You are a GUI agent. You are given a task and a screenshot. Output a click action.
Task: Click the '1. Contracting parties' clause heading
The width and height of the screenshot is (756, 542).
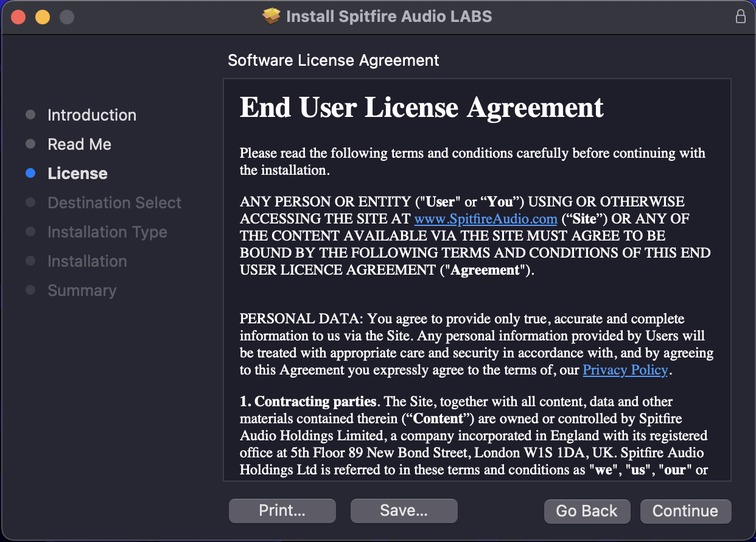click(308, 402)
